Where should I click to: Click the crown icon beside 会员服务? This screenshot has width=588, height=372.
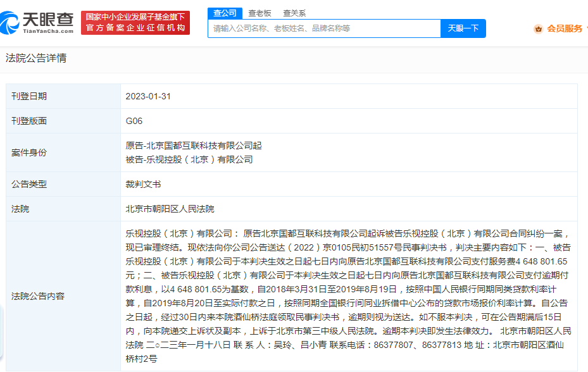tap(538, 28)
